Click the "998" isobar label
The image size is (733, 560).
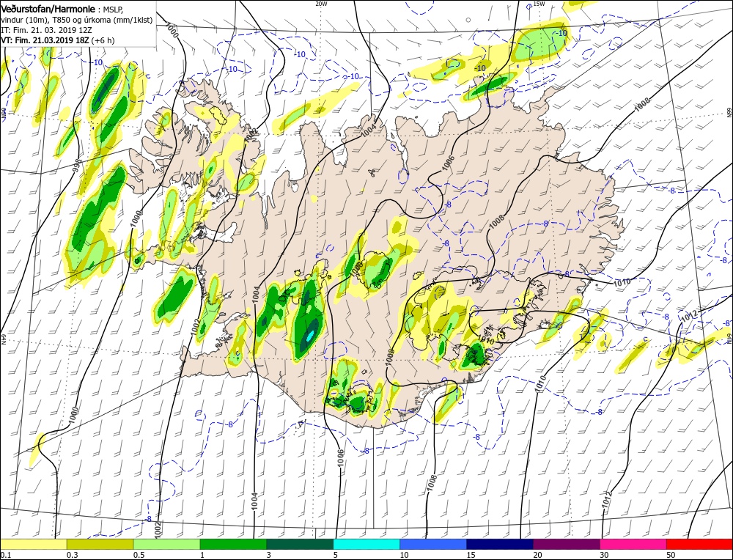pos(78,166)
